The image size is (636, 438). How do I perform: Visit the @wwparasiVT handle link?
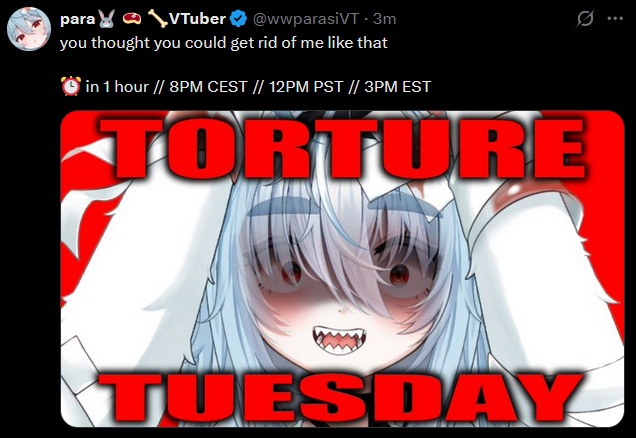[306, 19]
